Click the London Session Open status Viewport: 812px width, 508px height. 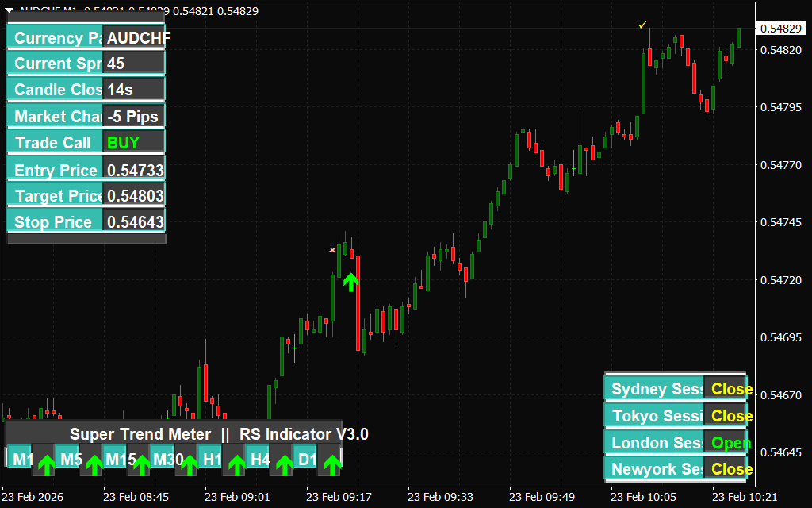727,443
